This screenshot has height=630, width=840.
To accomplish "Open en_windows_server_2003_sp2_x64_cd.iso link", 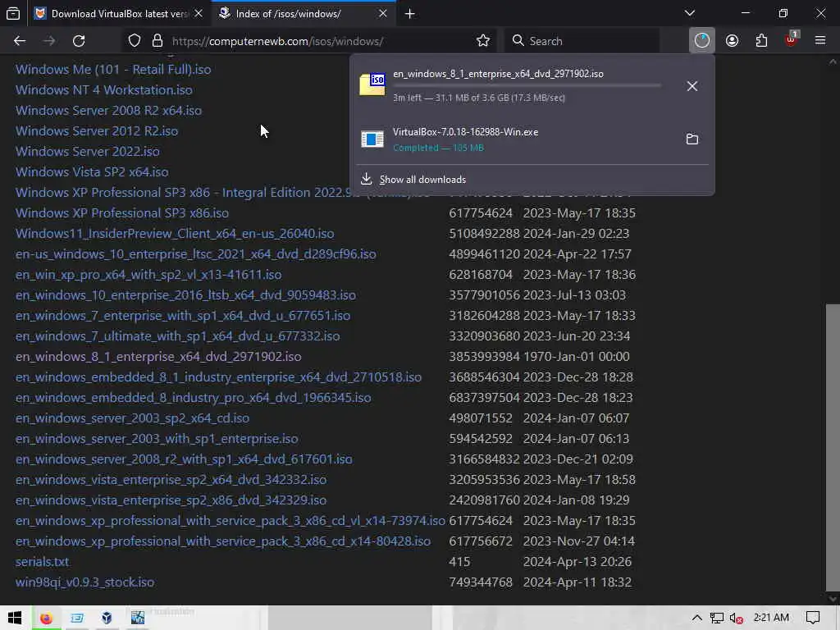I will (x=132, y=418).
